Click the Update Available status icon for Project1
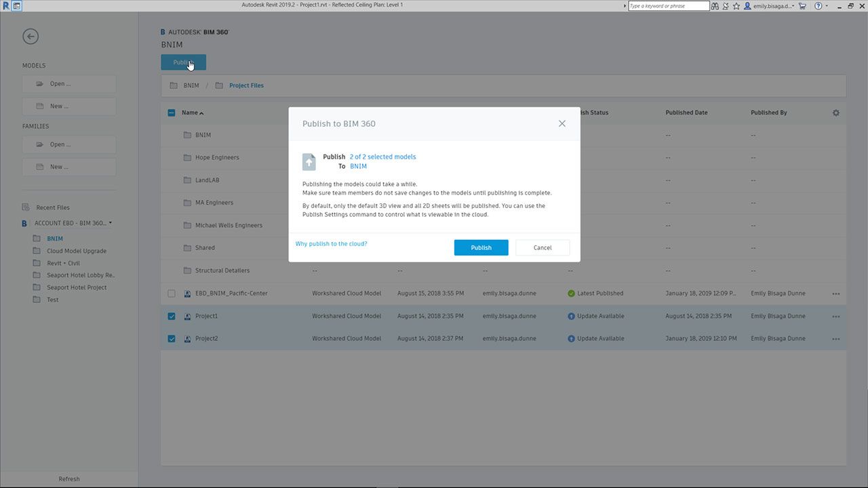Screen dimensions: 868x488 [x=571, y=317]
